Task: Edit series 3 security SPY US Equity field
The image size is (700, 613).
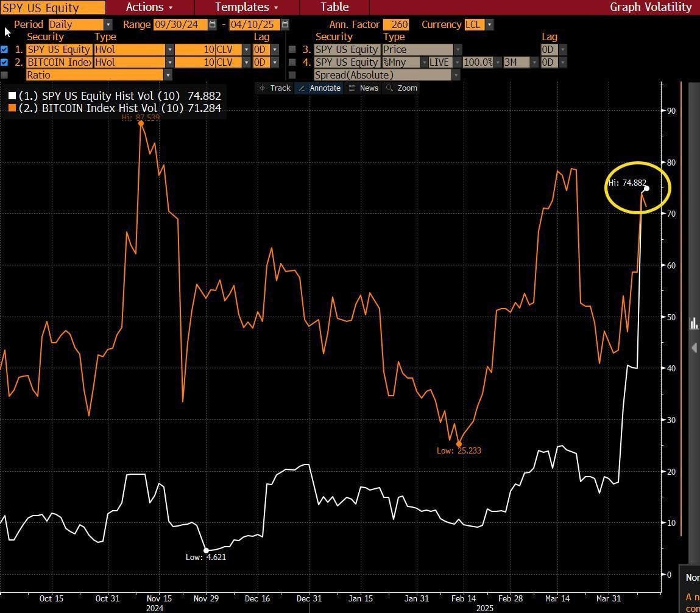Action: click(347, 49)
